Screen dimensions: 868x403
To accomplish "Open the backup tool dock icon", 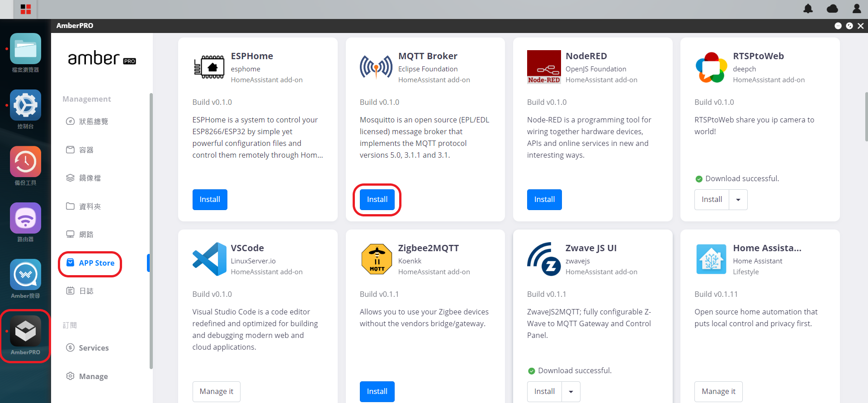I will 25,162.
